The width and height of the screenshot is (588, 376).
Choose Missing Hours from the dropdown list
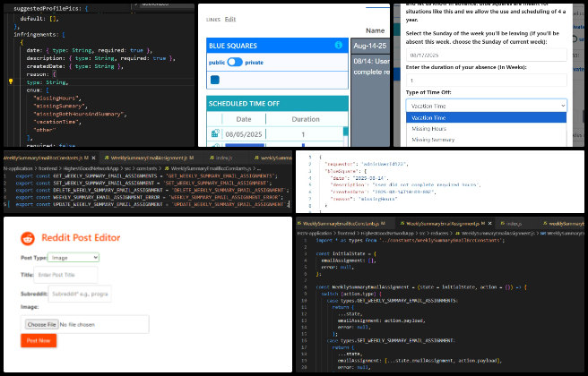(487, 128)
